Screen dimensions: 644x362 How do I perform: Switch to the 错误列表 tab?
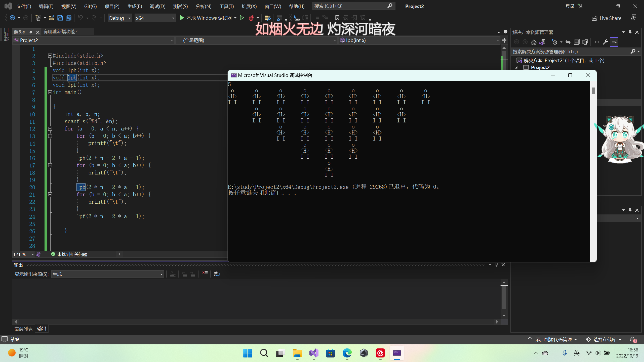pos(23,329)
